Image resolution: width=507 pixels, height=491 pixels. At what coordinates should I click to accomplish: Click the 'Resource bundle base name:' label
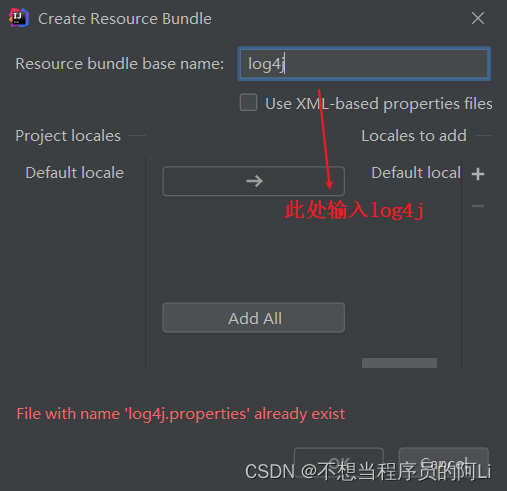[x=120, y=64]
